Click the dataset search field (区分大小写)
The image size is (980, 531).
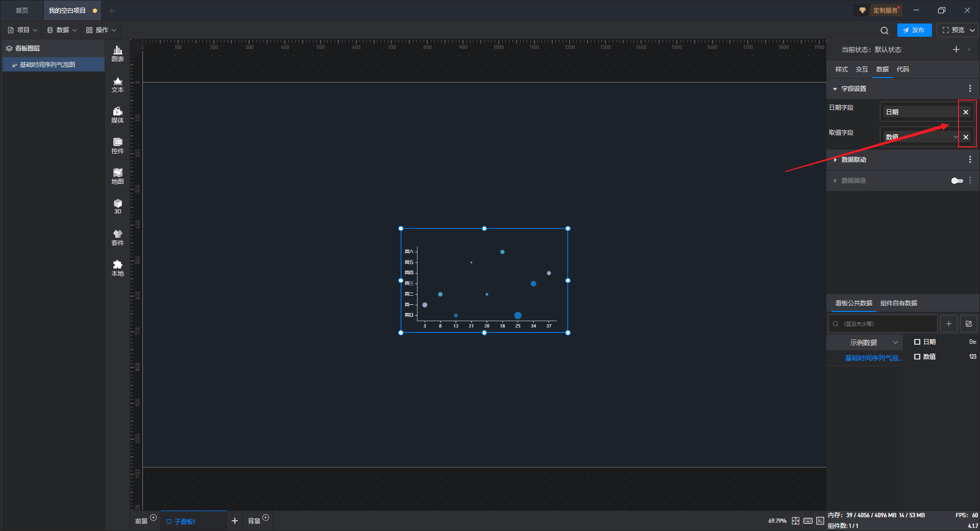coord(883,324)
